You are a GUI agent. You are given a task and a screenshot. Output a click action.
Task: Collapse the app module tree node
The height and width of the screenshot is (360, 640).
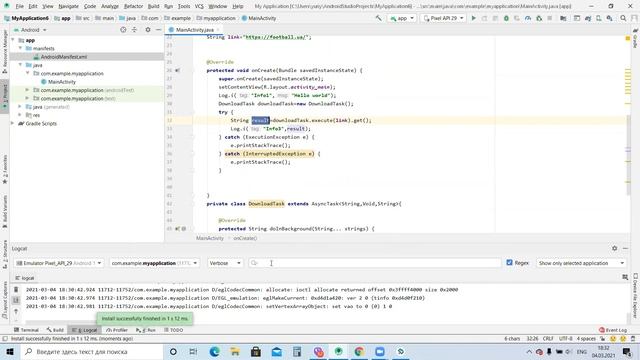[x=13, y=40]
